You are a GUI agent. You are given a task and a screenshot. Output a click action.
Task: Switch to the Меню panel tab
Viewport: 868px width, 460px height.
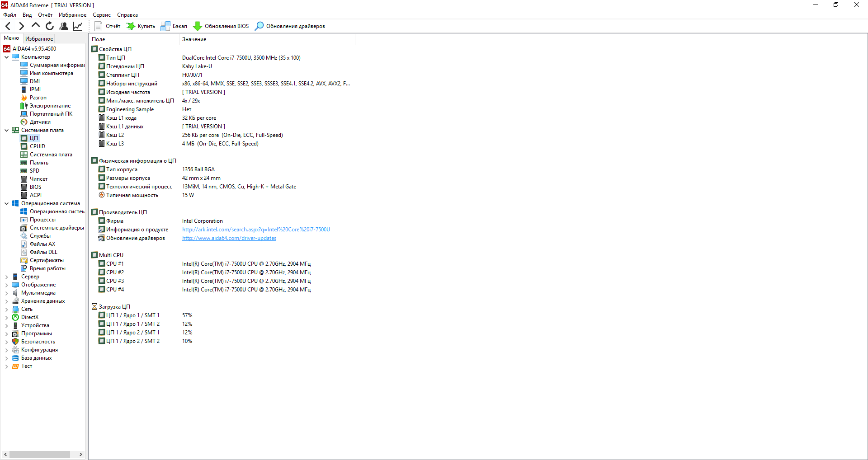[x=11, y=38]
